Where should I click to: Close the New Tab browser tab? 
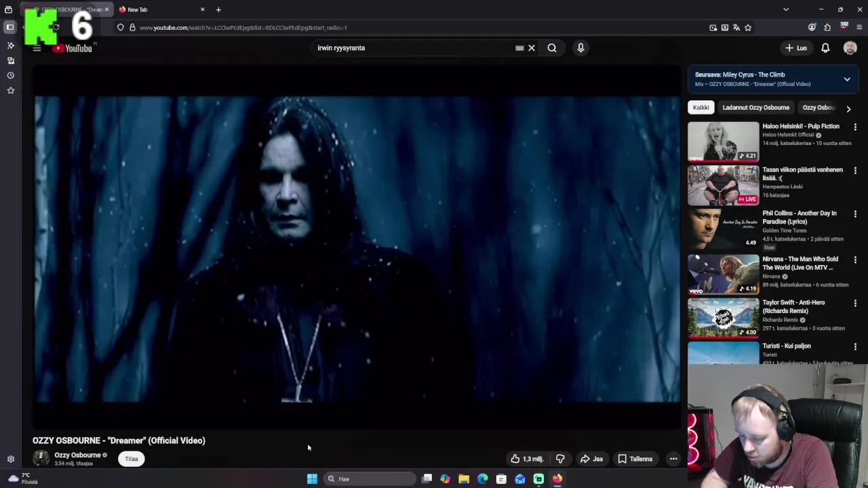(x=202, y=9)
